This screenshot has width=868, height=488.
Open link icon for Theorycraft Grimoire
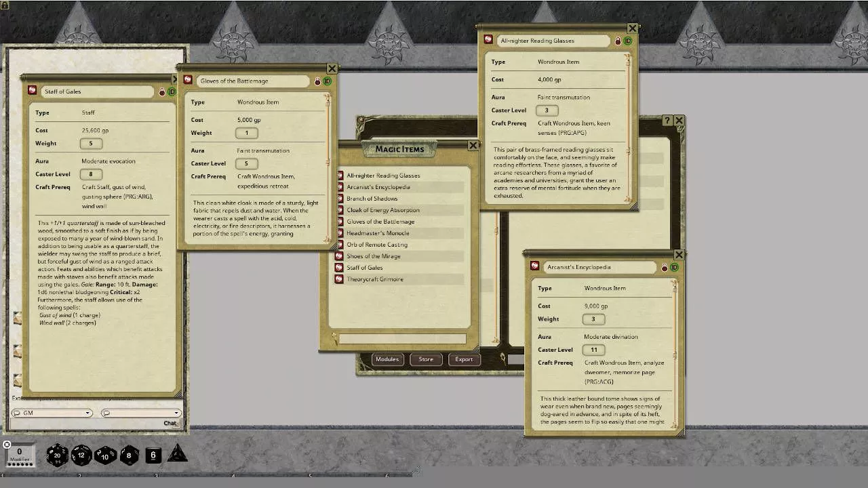point(340,279)
